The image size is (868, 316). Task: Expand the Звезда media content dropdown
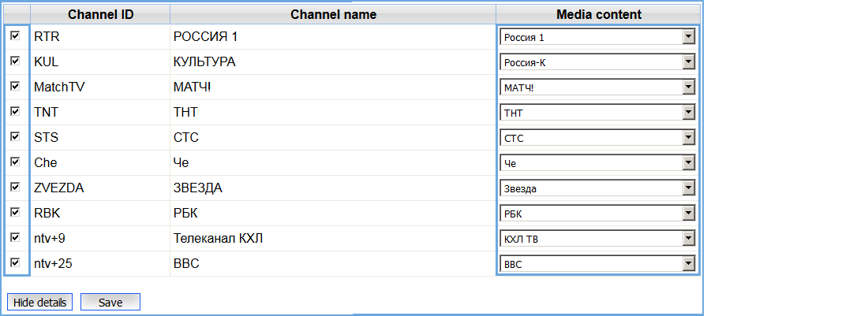pyautogui.click(x=597, y=188)
